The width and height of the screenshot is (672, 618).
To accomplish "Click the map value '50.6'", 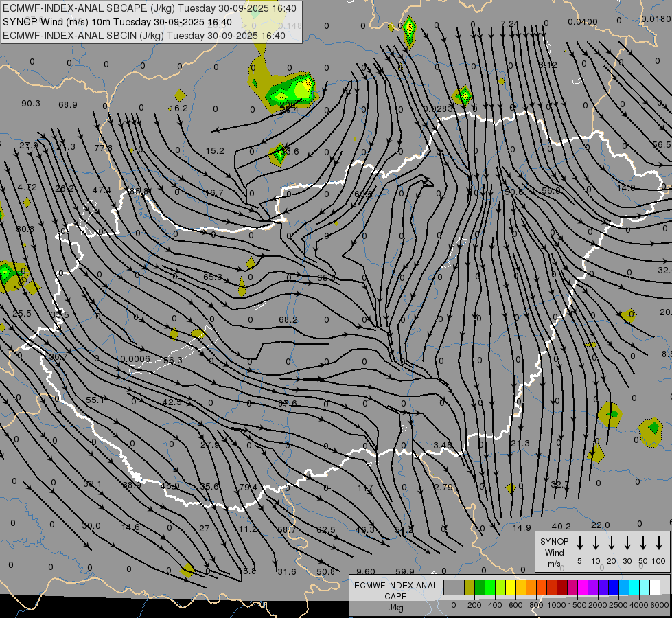I will 514,192.
